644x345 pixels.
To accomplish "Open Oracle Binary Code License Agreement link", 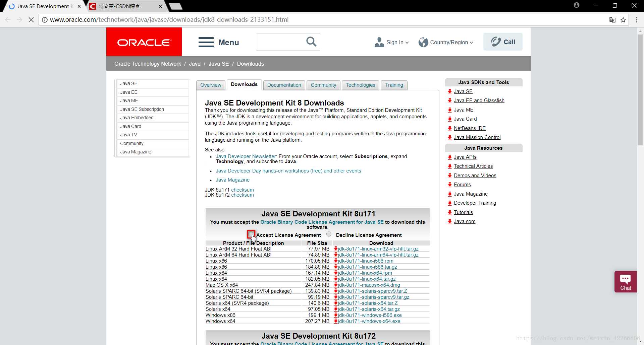I will pyautogui.click(x=322, y=222).
